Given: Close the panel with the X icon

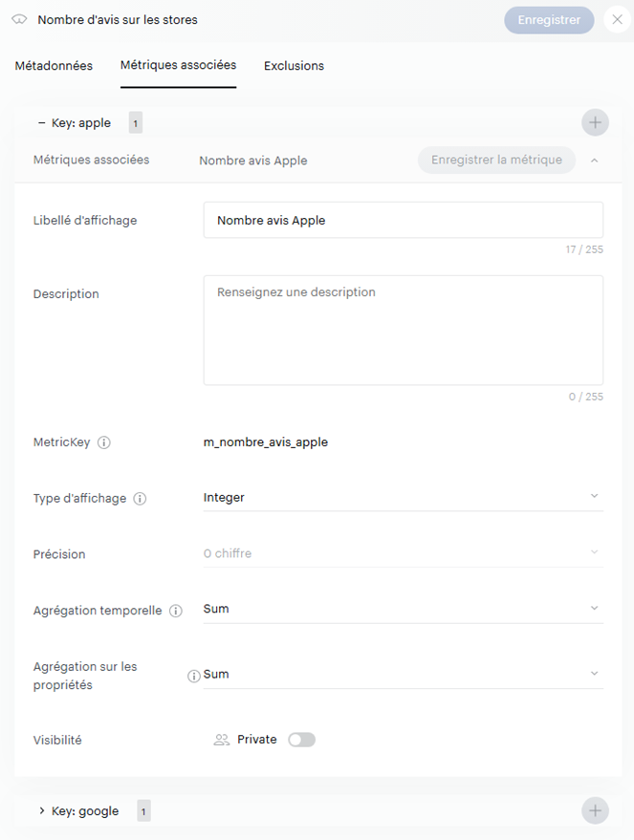Looking at the screenshot, I should tap(617, 20).
